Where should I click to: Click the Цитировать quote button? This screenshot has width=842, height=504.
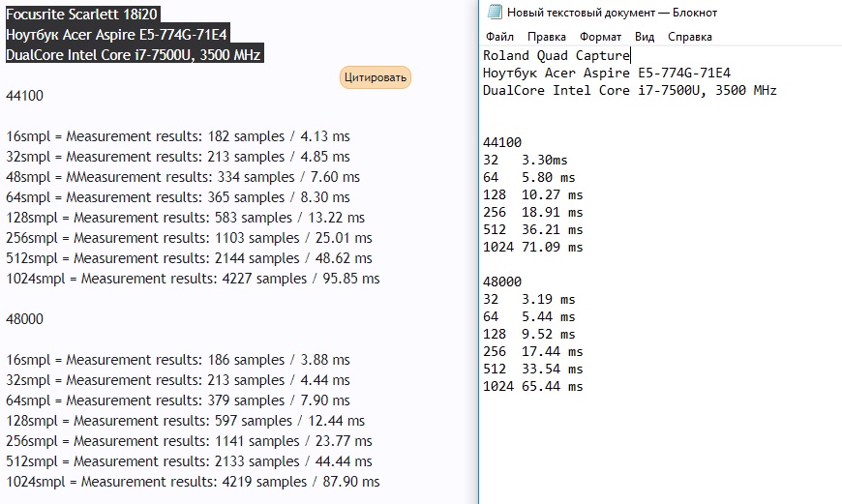point(376,77)
